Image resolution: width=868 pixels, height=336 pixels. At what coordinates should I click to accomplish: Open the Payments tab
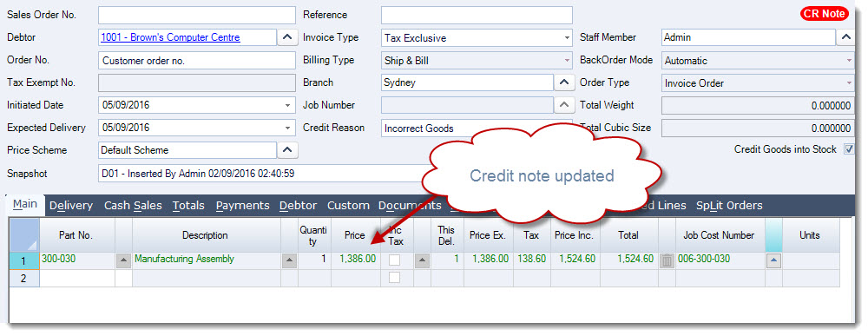(x=242, y=206)
